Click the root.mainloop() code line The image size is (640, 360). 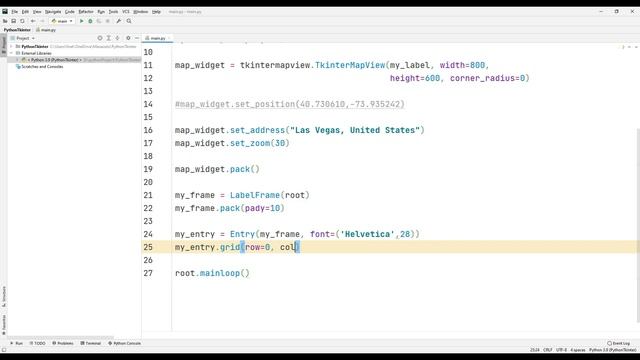(212, 273)
